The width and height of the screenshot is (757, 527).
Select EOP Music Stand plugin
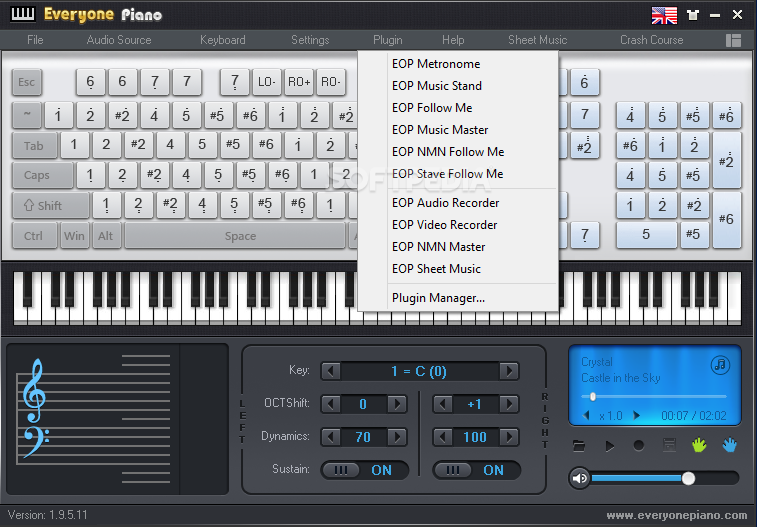coord(459,86)
